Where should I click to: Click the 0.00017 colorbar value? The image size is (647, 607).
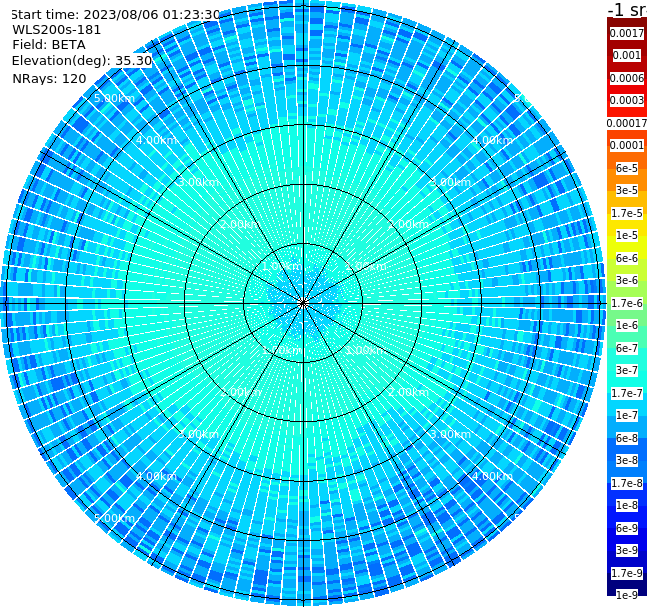click(627, 123)
